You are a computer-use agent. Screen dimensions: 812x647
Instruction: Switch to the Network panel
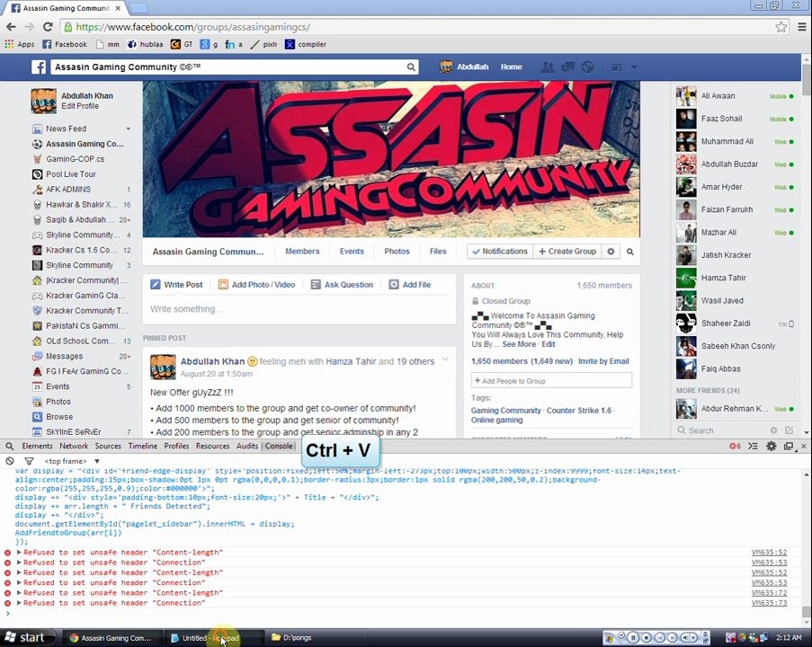point(74,446)
